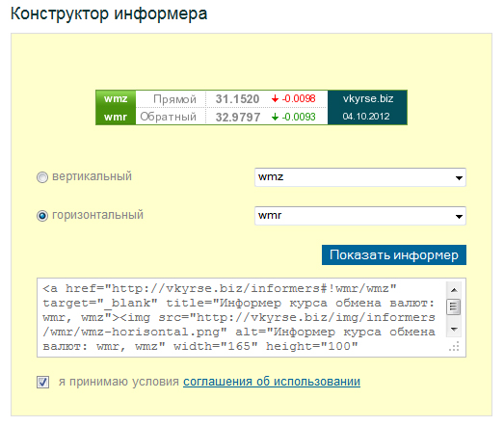Open the wmz currency dropdown

[360, 177]
